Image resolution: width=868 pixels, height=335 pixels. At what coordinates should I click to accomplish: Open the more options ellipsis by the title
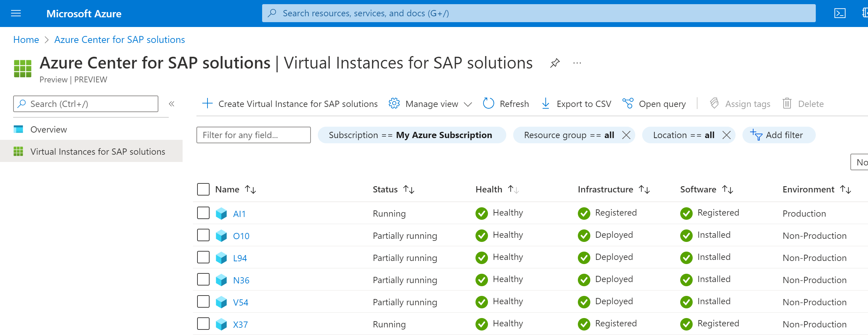pyautogui.click(x=577, y=63)
